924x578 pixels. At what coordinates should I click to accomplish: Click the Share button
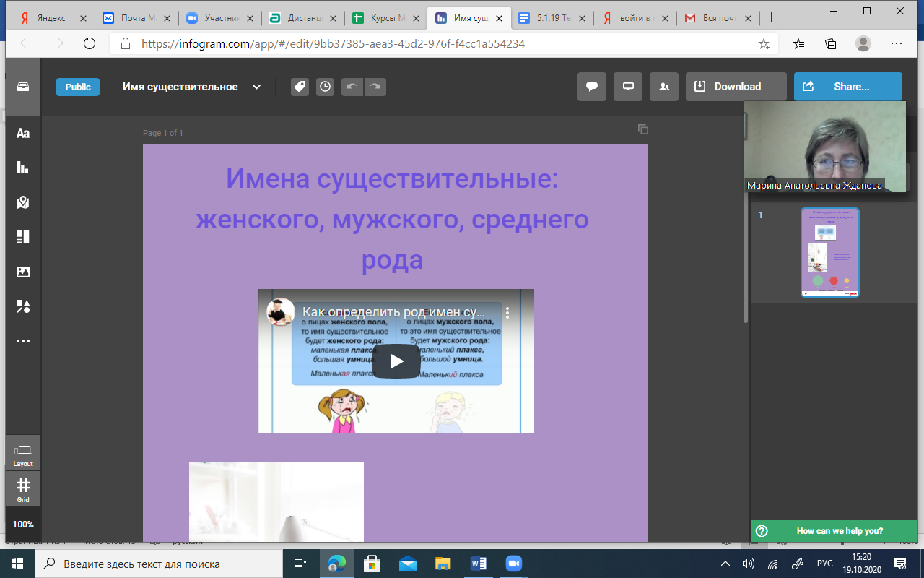point(847,87)
